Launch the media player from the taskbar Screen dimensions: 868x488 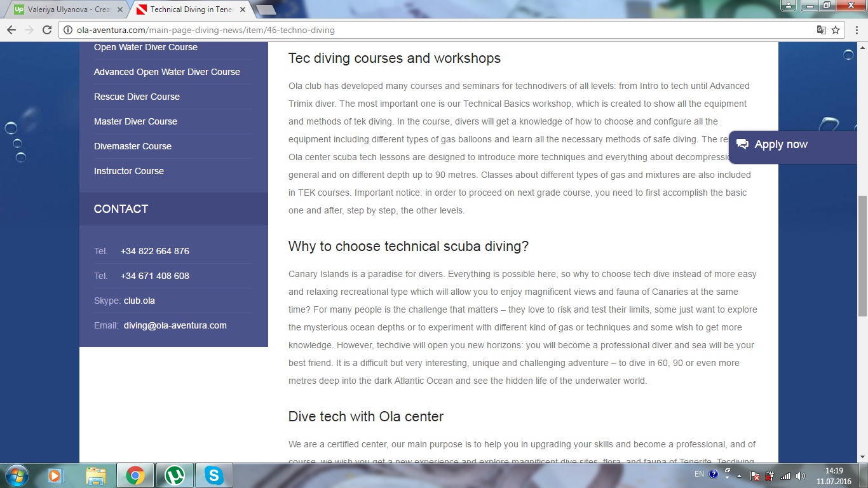(55, 475)
